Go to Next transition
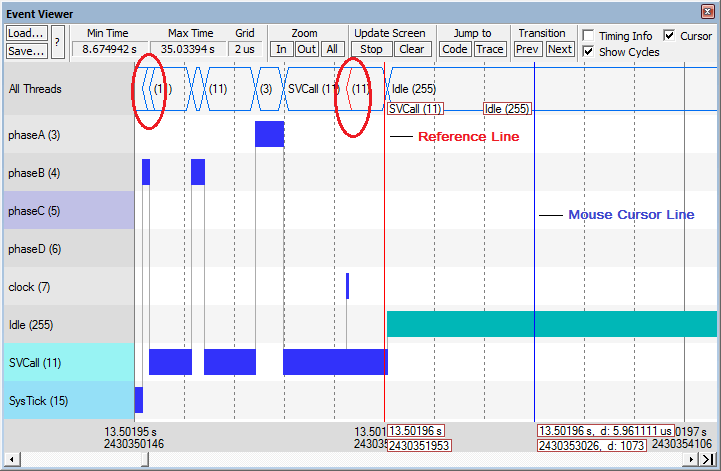Image resolution: width=721 pixels, height=471 pixels. tap(560, 49)
